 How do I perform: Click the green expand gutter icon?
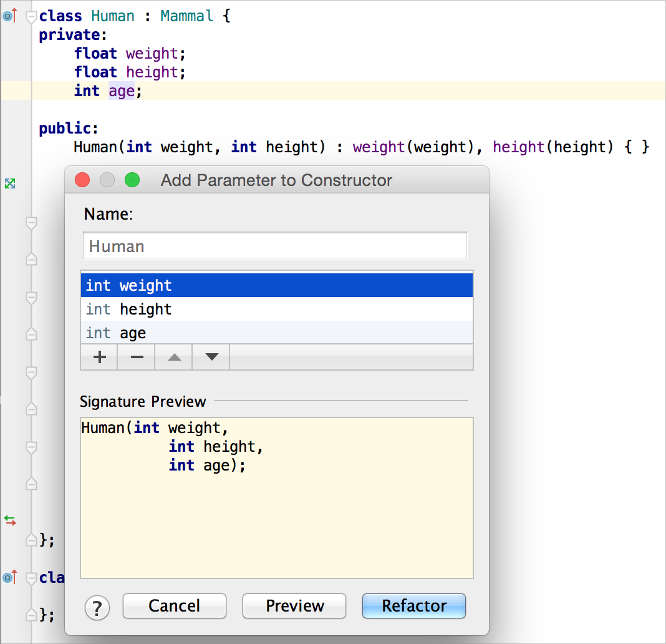pyautogui.click(x=10, y=183)
